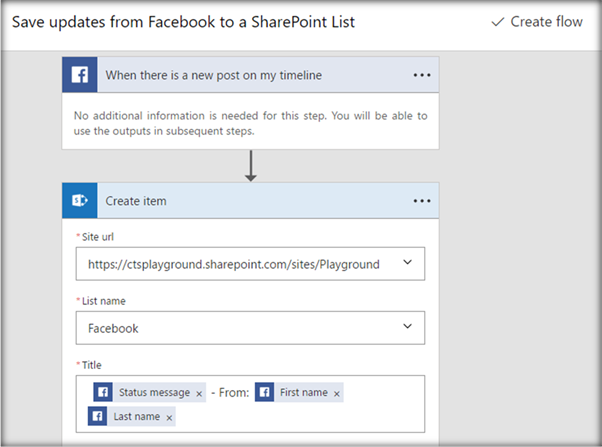Click the Site url field showing ctsplayground URL

[x=250, y=264]
